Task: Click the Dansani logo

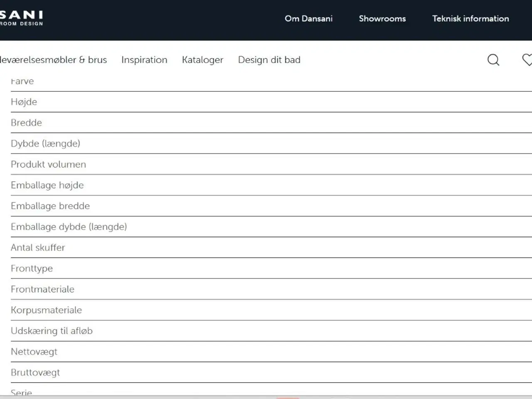Action: tap(21, 18)
